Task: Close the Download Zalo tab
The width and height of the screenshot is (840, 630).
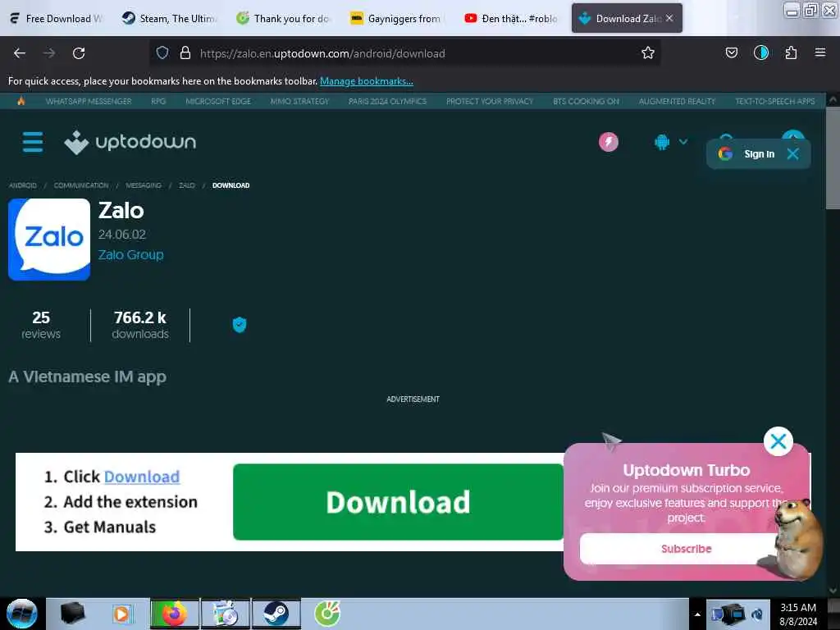Action: pos(669,18)
